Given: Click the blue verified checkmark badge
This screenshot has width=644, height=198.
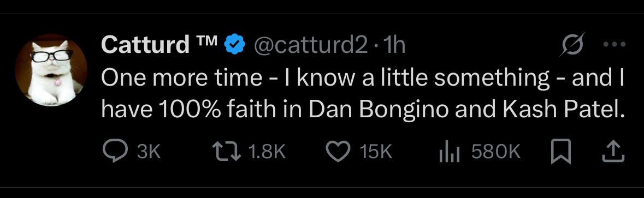Looking at the screenshot, I should tap(234, 45).
